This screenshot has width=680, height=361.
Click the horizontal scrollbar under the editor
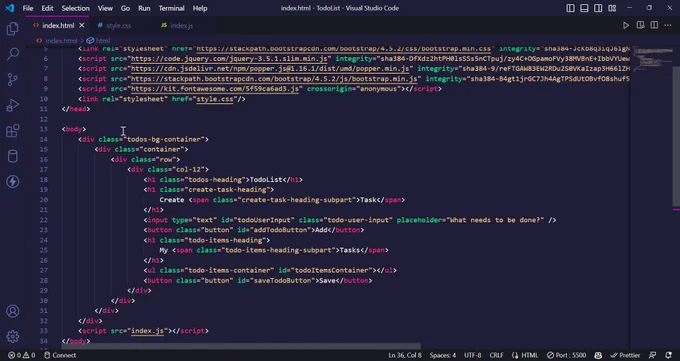tap(241, 346)
